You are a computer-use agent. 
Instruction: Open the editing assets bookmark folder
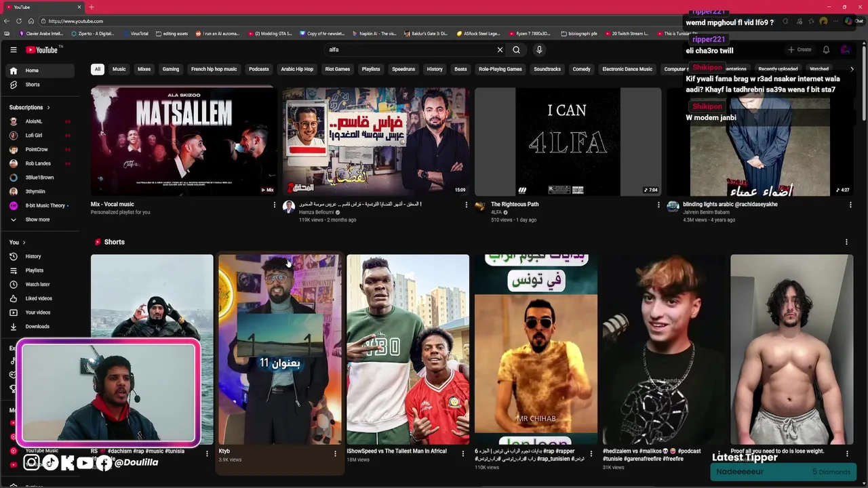pyautogui.click(x=172, y=33)
